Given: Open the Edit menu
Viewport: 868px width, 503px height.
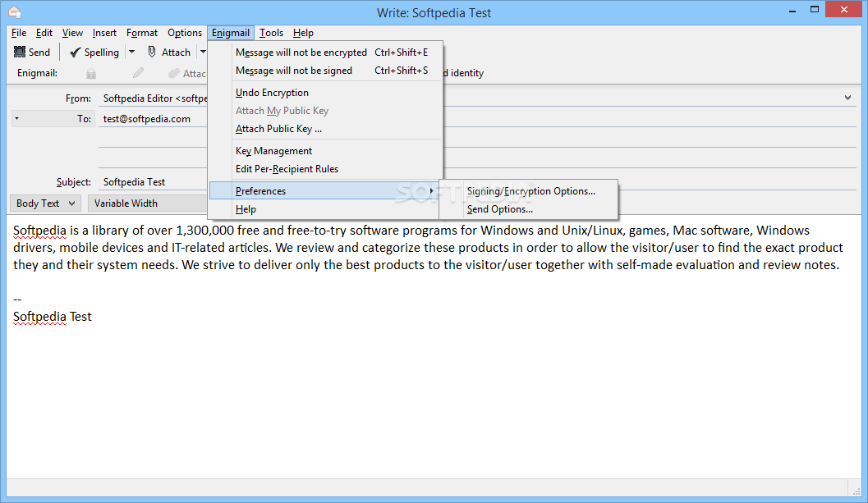Looking at the screenshot, I should [44, 33].
